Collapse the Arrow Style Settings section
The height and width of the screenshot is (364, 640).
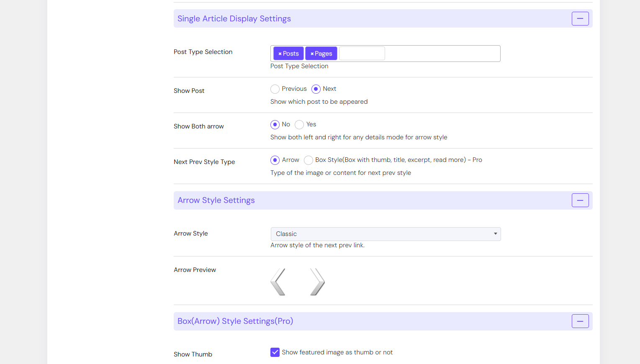point(580,200)
